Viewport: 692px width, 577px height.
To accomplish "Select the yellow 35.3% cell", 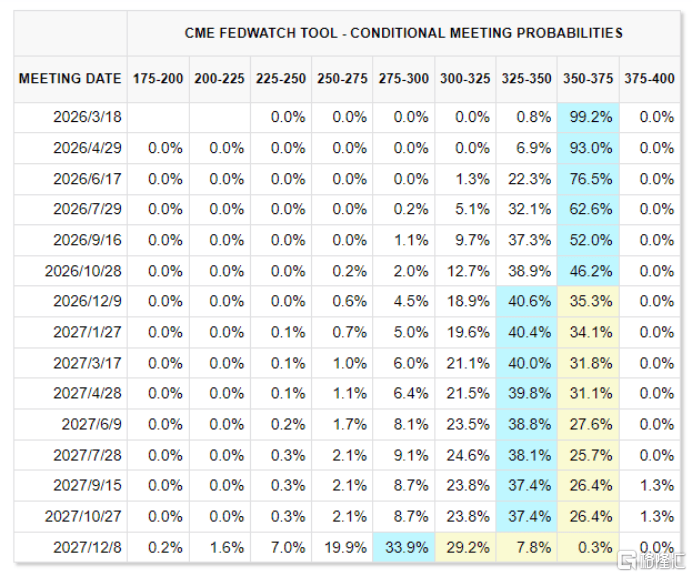I will 588,302.
